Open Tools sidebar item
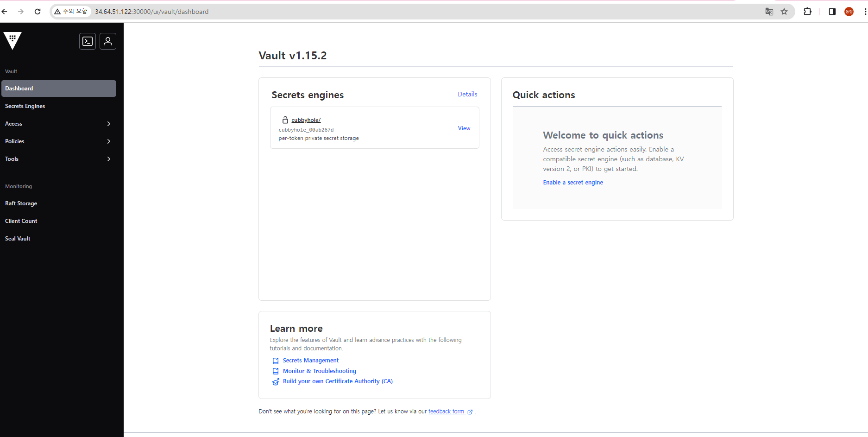This screenshot has height=437, width=868. click(59, 159)
